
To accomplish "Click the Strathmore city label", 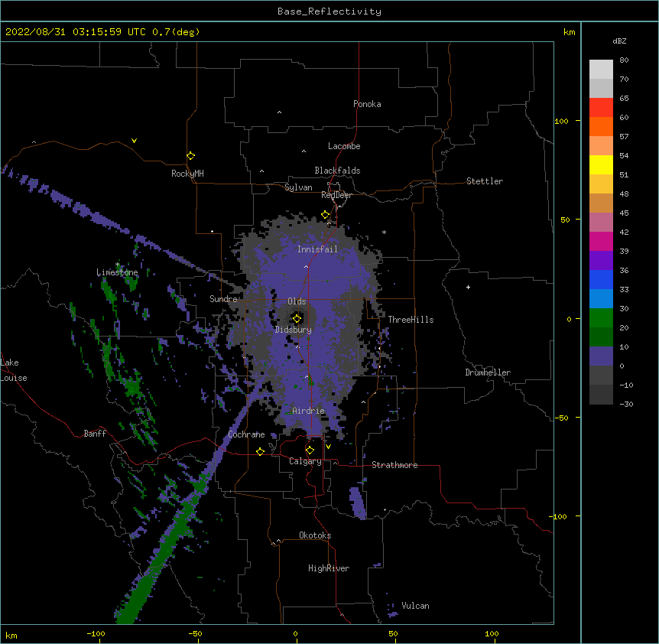I will (394, 465).
